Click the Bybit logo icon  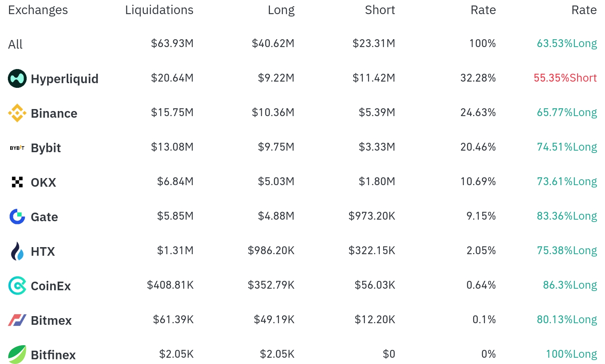(x=17, y=148)
